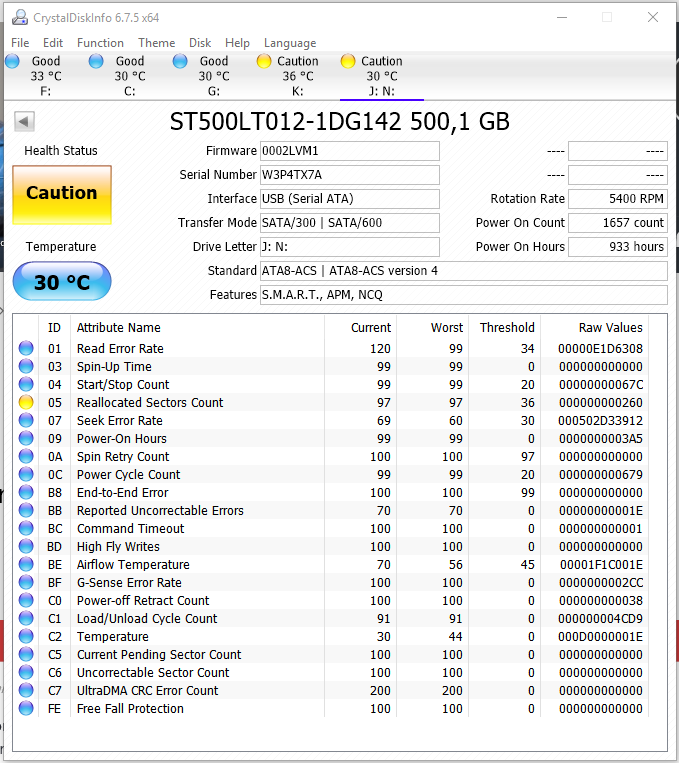Click the 30 °C temperature button

(62, 283)
